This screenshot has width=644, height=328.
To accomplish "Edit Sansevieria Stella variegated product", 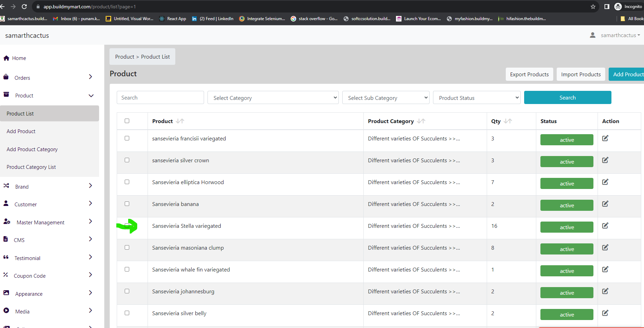I will coord(605,226).
